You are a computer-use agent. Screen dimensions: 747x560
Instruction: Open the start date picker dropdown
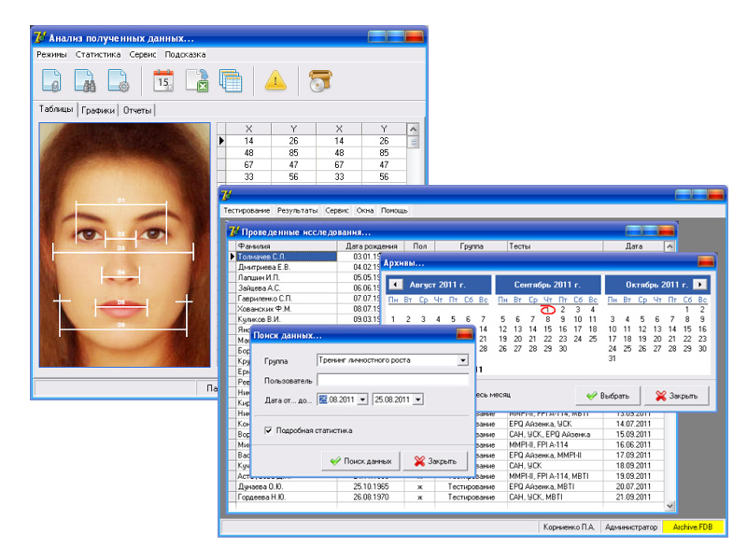pos(362,399)
